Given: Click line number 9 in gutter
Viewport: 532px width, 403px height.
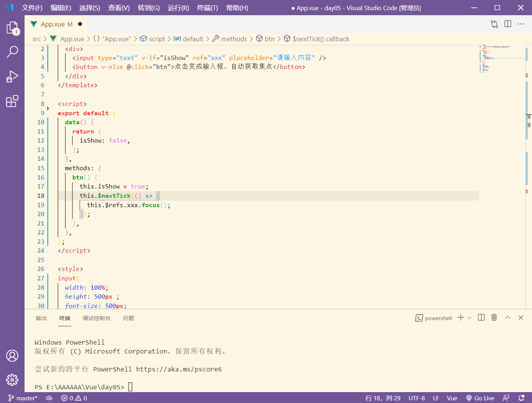Looking at the screenshot, I should [x=42, y=113].
